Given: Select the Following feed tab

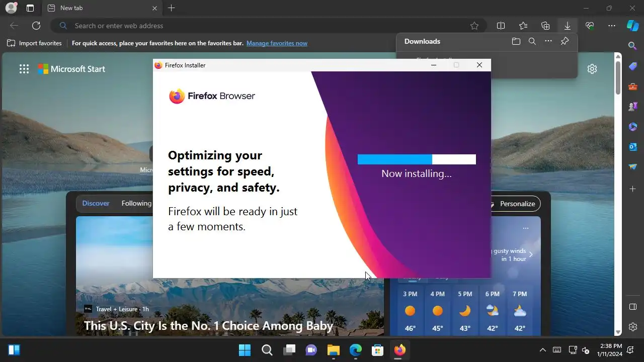Looking at the screenshot, I should point(136,203).
